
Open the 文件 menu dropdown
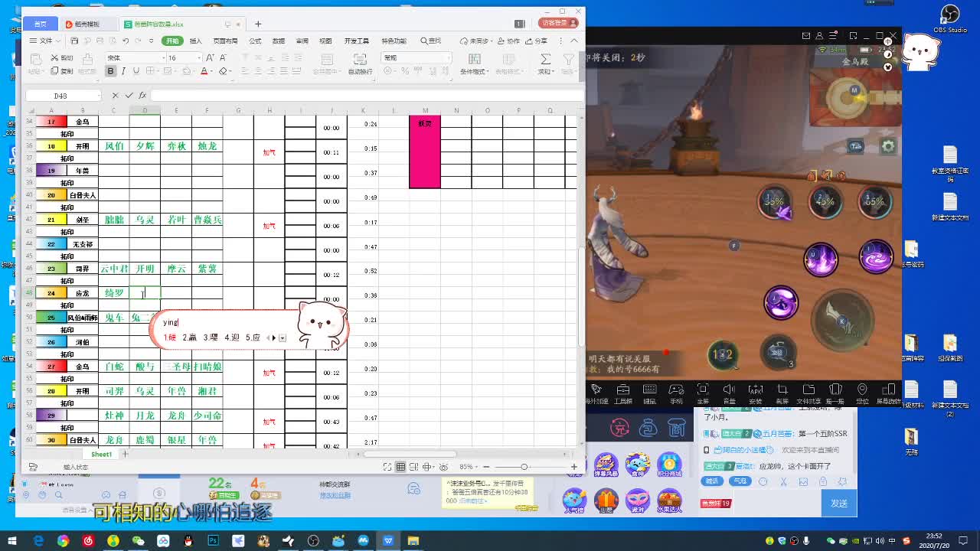[44, 41]
